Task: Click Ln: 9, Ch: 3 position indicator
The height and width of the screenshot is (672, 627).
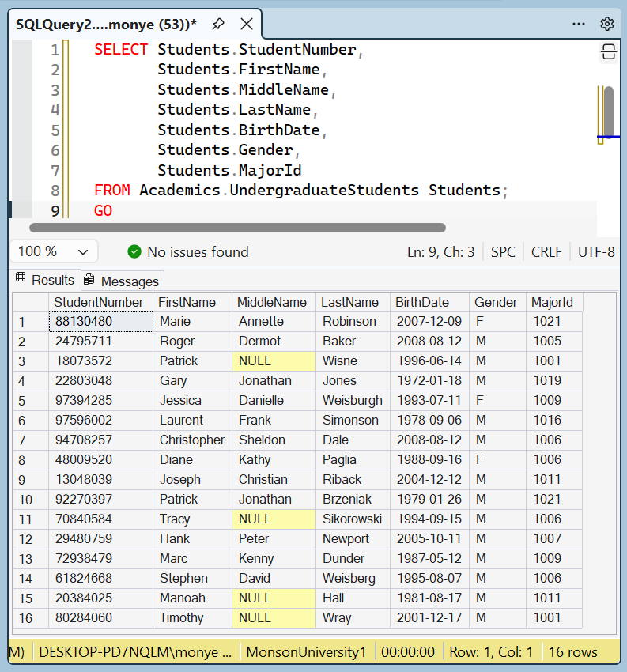Action: point(441,252)
